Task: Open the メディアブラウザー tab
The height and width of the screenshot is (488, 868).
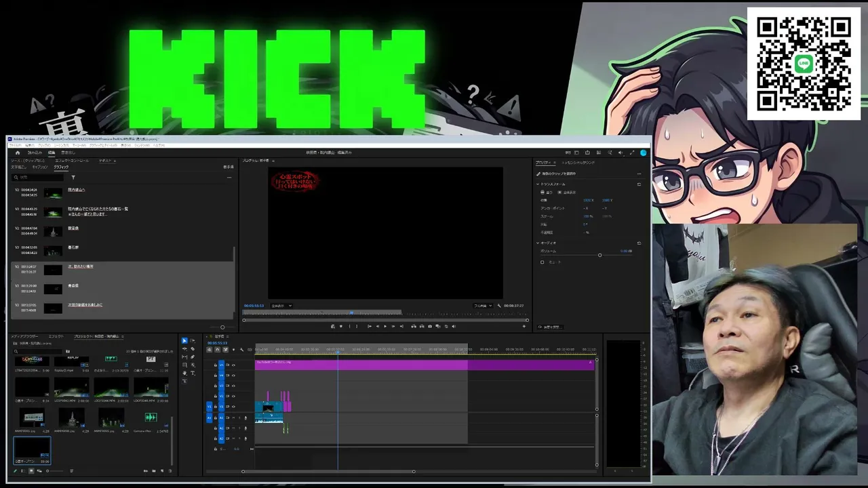Action: (x=25, y=336)
